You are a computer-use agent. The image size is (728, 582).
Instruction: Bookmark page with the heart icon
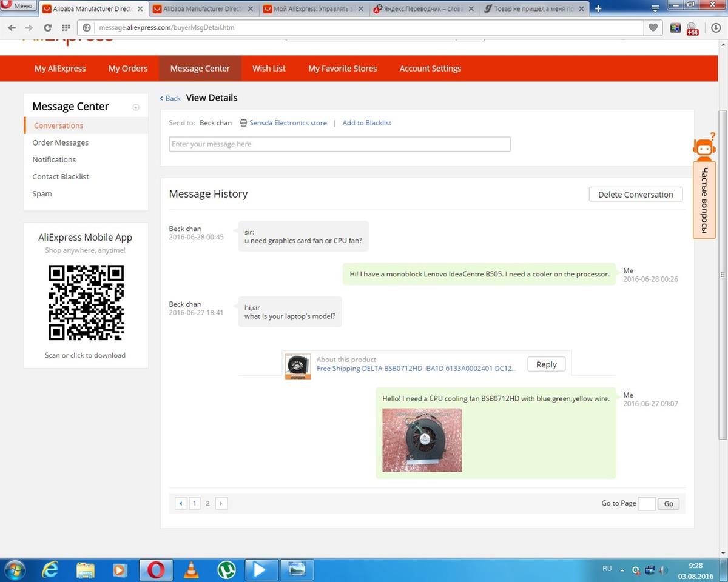click(x=653, y=28)
